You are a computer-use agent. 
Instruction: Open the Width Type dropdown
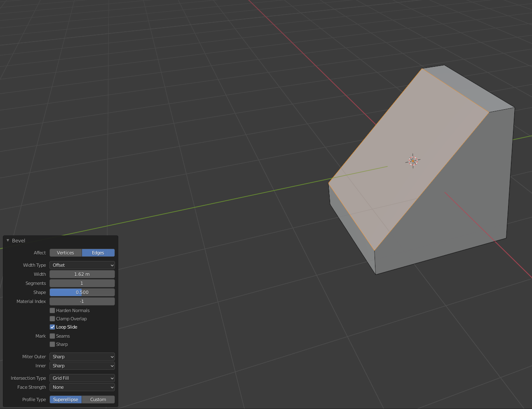(x=82, y=265)
